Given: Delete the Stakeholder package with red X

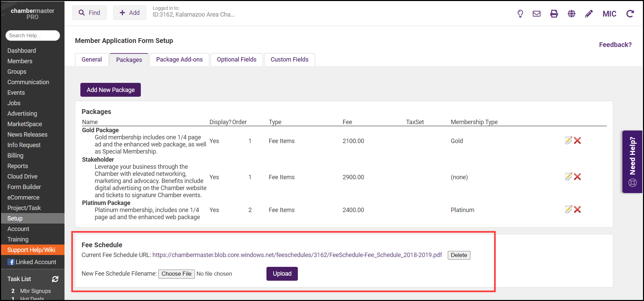Looking at the screenshot, I should coord(577,177).
